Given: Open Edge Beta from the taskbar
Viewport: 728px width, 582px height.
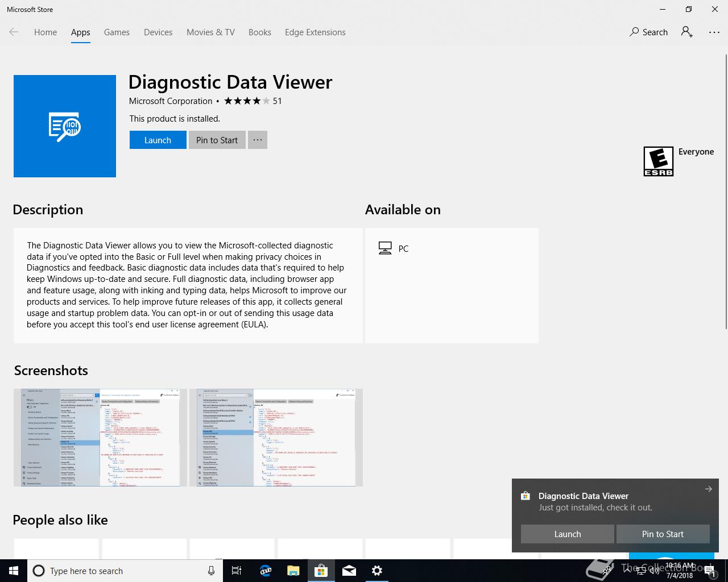Looking at the screenshot, I should pyautogui.click(x=266, y=571).
